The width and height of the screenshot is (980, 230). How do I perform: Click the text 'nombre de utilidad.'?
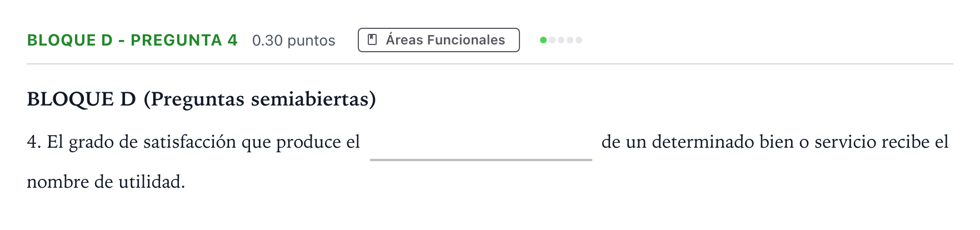point(106,182)
